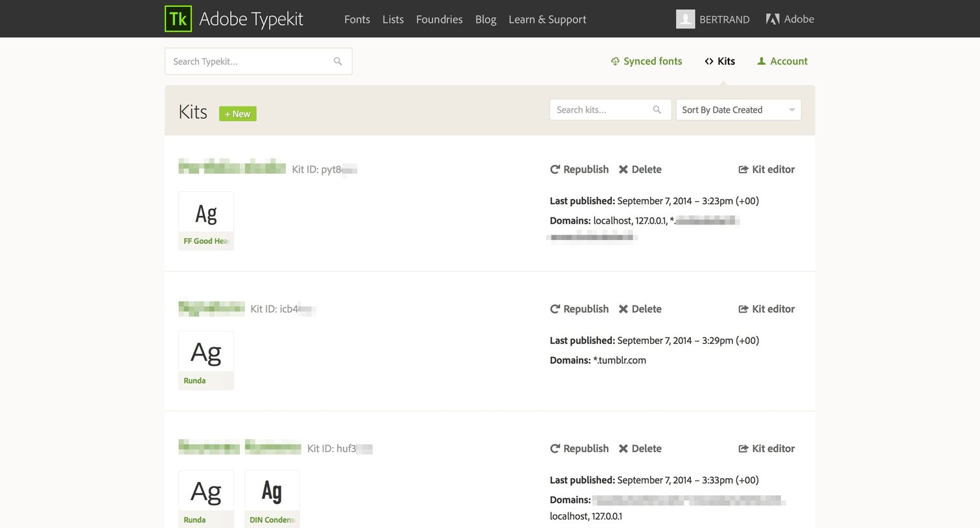Viewport: 980px width, 528px height.
Task: Click the Kit ID: icb4 text
Action: [283, 309]
